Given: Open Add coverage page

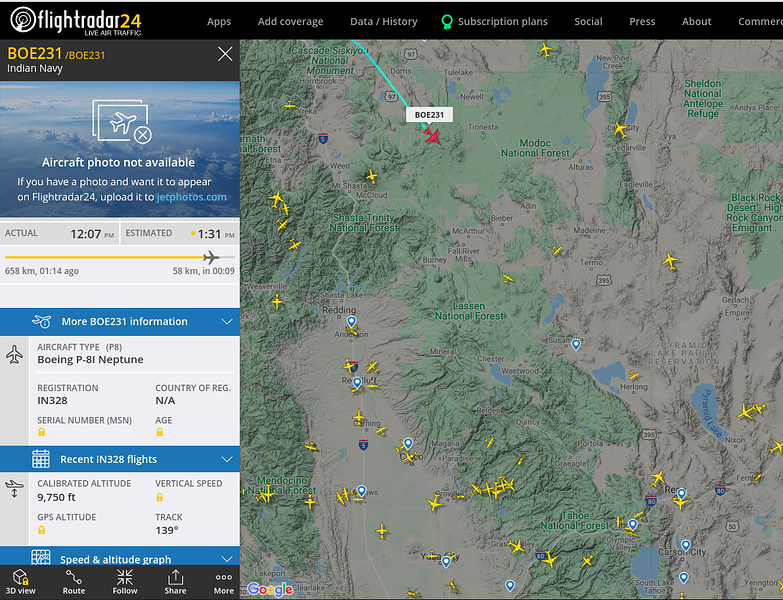Looking at the screenshot, I should [x=290, y=21].
